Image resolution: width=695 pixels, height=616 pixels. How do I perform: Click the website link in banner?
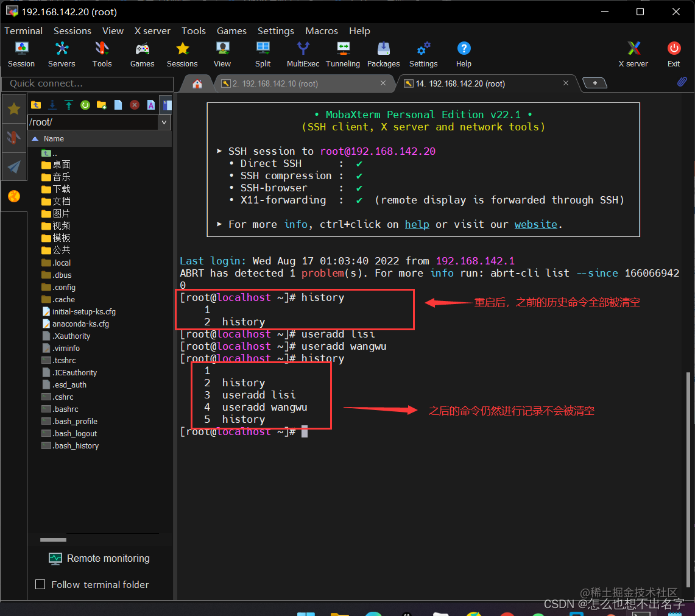tap(535, 224)
